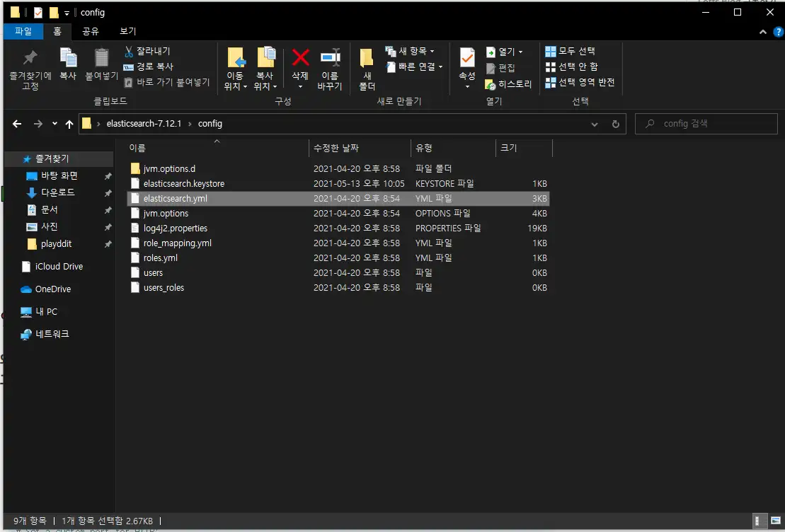The height and width of the screenshot is (532, 785).
Task: Switch to the Home (홈) ribbon tab
Action: tap(57, 31)
